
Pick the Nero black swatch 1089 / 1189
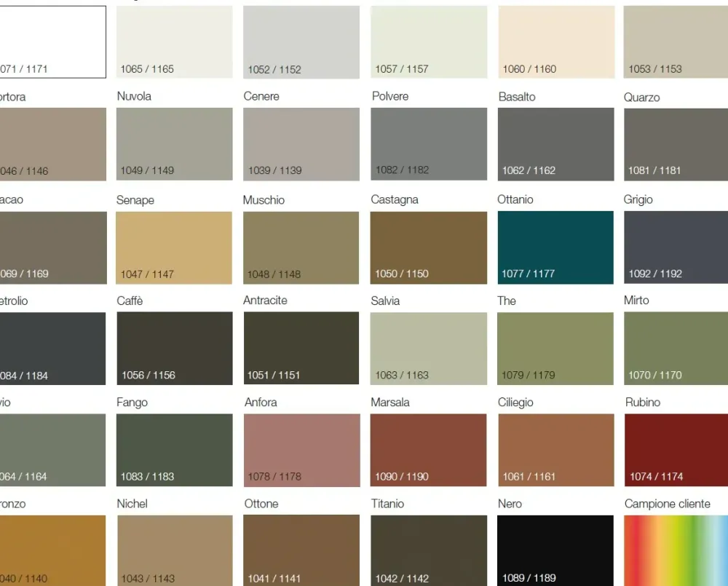point(555,550)
